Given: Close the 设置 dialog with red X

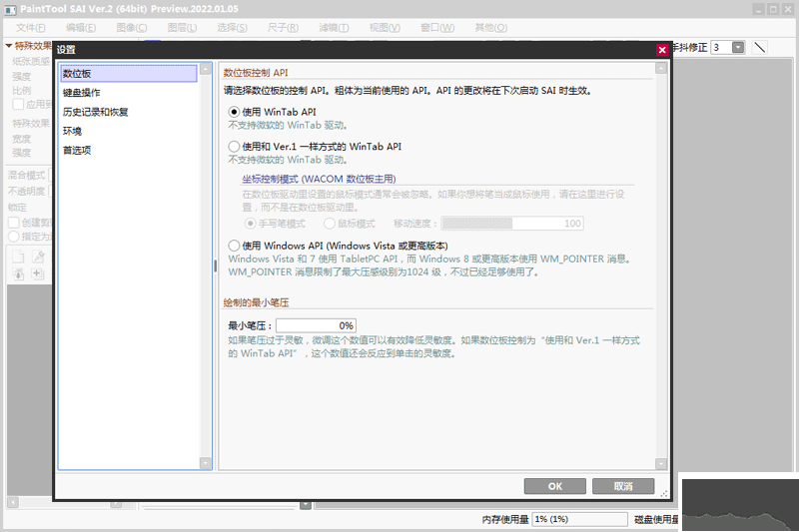Looking at the screenshot, I should click(662, 49).
